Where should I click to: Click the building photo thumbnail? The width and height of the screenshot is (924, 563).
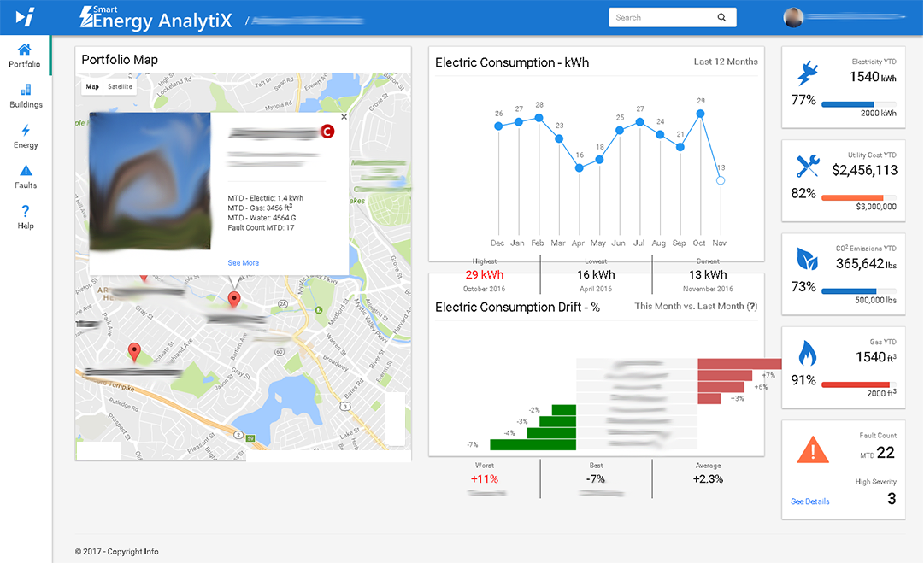coord(150,181)
